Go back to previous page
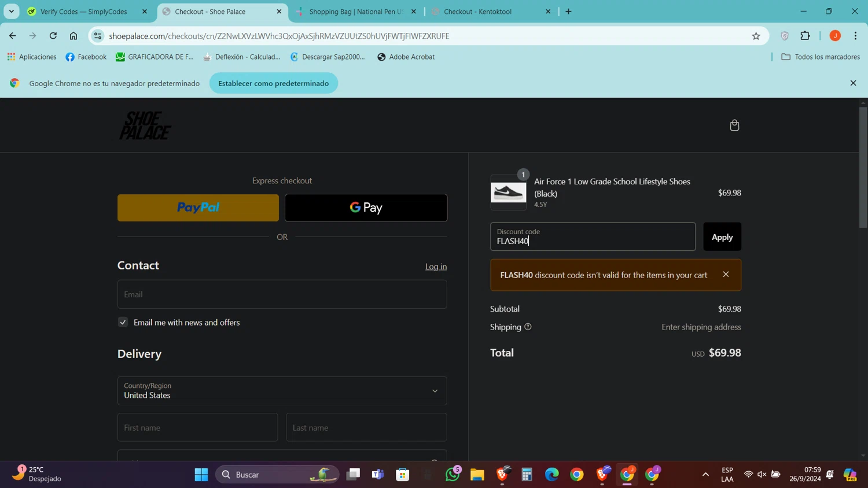Image resolution: width=868 pixels, height=488 pixels. tap(13, 36)
